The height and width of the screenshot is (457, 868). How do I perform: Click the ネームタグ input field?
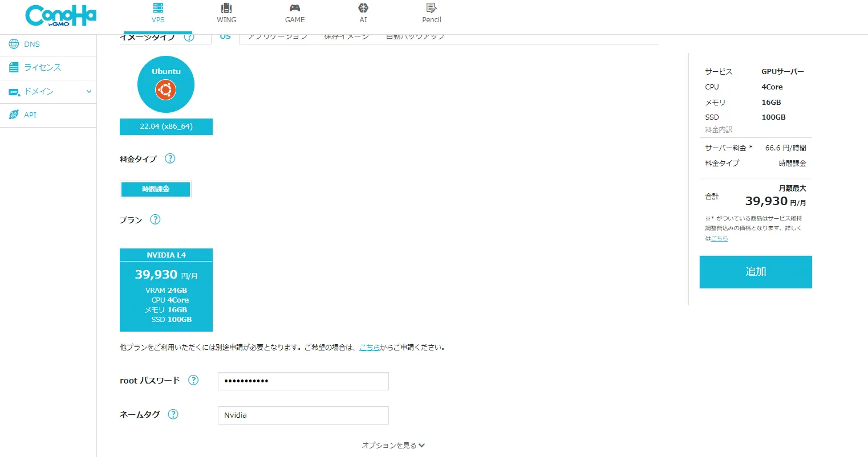tap(303, 415)
